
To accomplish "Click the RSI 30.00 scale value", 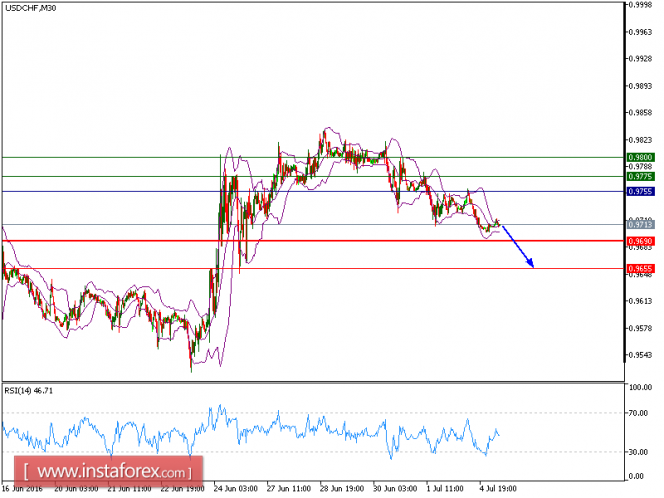I will point(639,452).
